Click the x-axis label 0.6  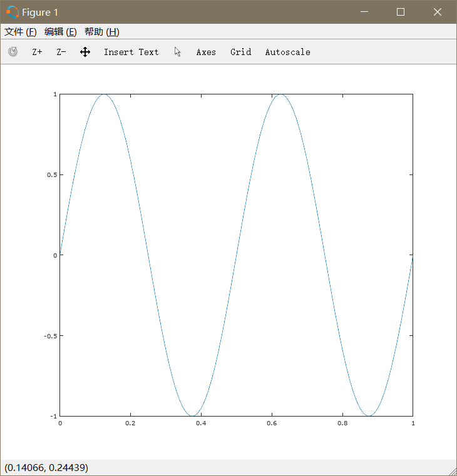click(x=272, y=423)
